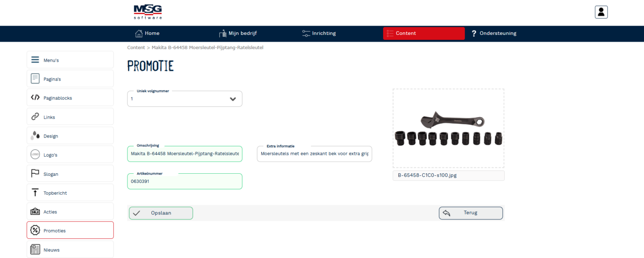
Task: Open the Inrichting menu
Action: coord(319,34)
